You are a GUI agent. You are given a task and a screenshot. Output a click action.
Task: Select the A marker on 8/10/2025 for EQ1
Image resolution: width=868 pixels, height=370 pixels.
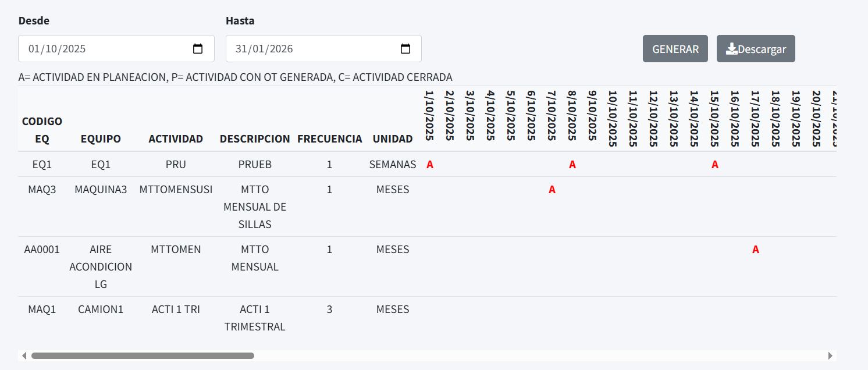[572, 165]
